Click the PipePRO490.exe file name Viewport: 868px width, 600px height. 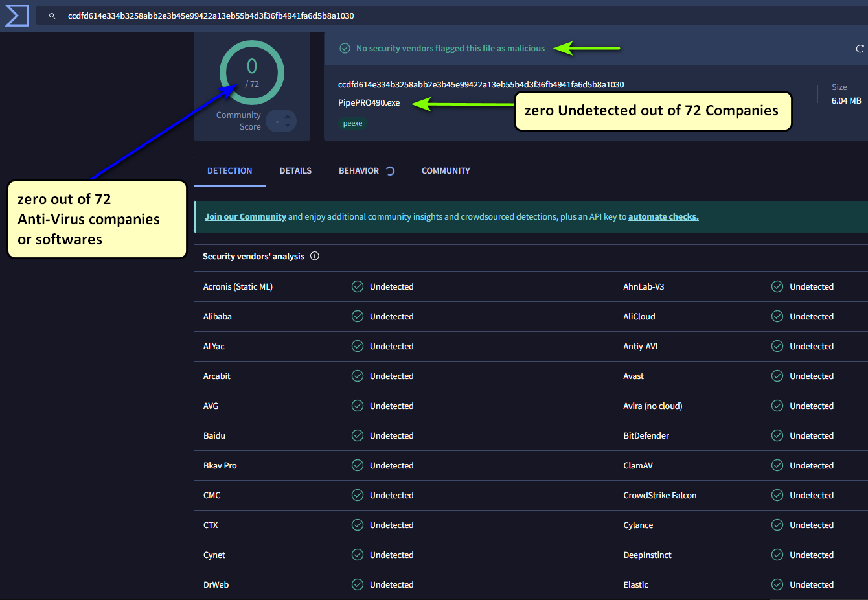(369, 103)
